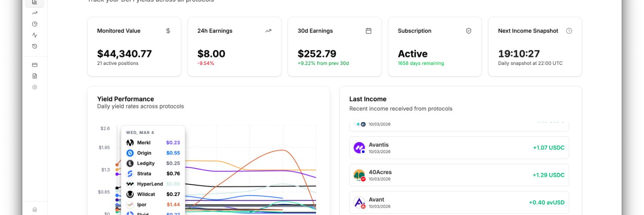Open the pie chart sidebar icon
The height and width of the screenshot is (215, 644).
[x=35, y=24]
